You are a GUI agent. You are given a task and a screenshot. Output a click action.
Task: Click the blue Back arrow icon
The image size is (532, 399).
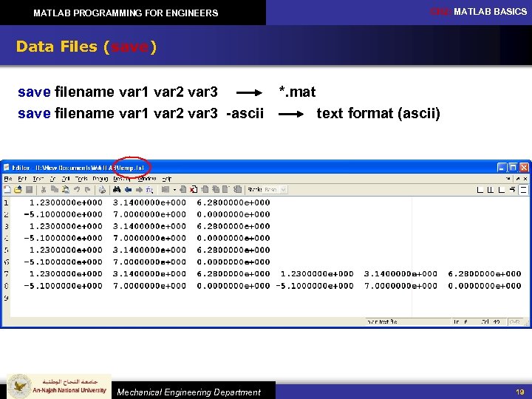click(x=128, y=189)
